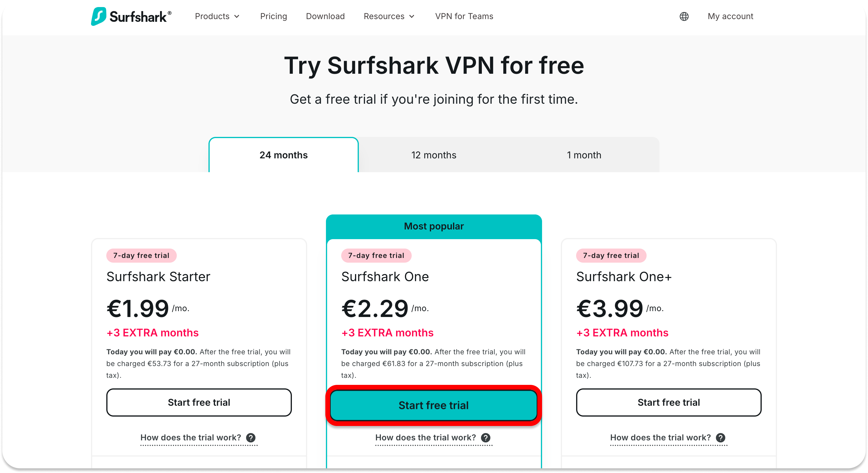This screenshot has width=868, height=473.
Task: Click the help icon under Surfshark Starter
Action: pos(251,438)
